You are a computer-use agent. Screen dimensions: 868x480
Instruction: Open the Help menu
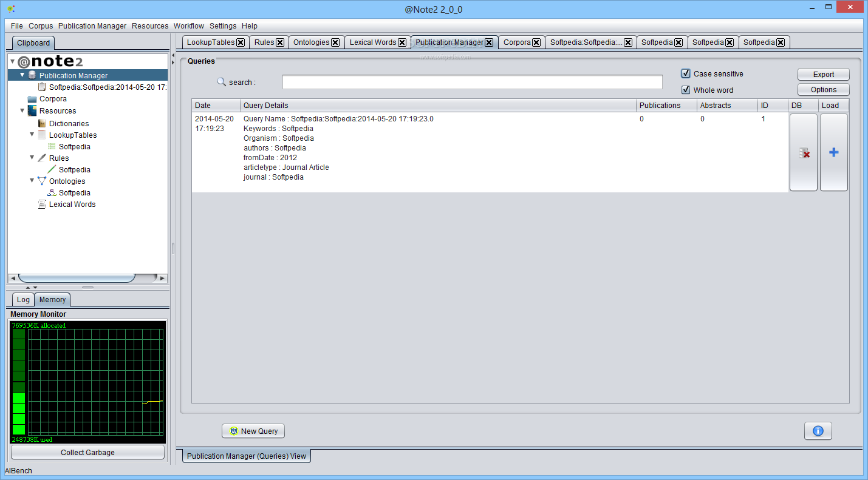coord(250,26)
